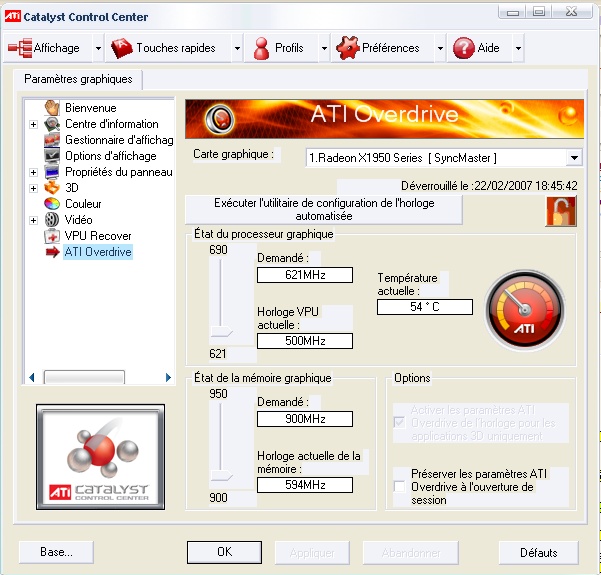Screen dimensions: 601x575
Task: Click the Défauts button
Action: (539, 553)
